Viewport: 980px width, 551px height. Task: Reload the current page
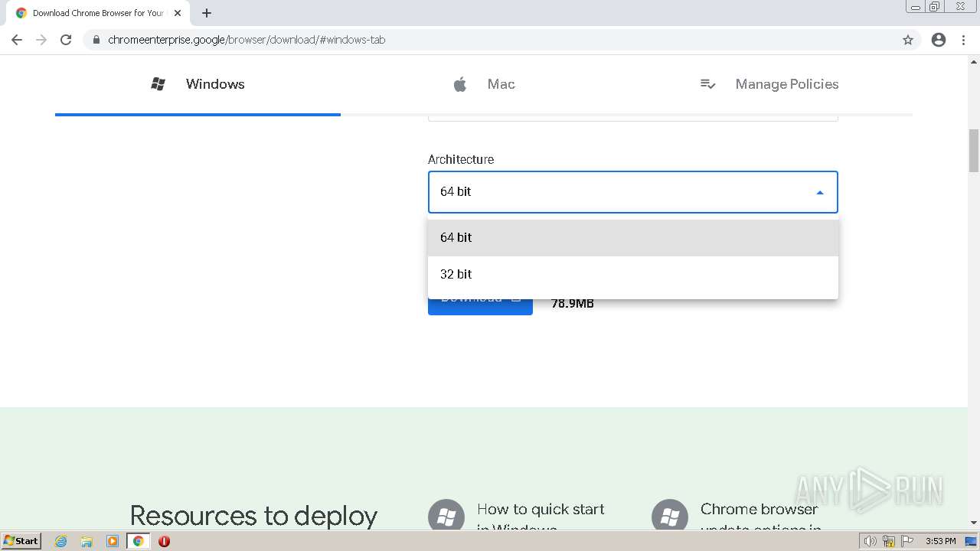coord(66,40)
